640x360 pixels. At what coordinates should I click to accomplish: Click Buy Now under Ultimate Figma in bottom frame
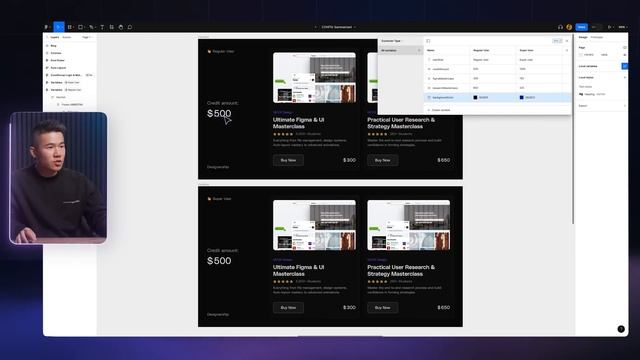[288, 307]
